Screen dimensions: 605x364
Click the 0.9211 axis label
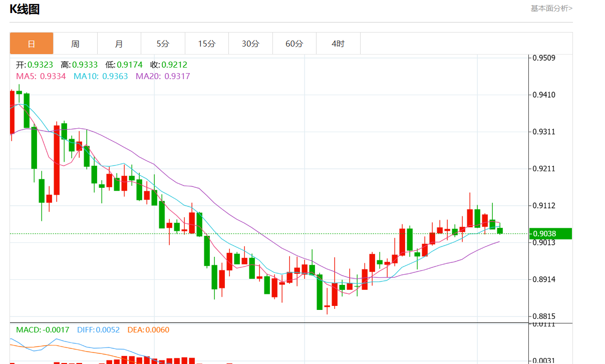[545, 169]
